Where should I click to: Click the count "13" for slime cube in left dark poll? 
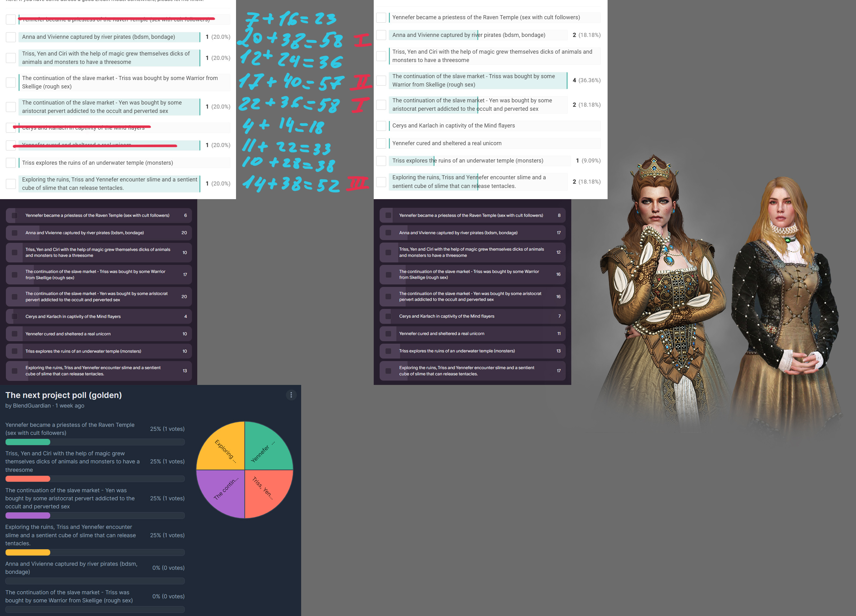tap(185, 371)
